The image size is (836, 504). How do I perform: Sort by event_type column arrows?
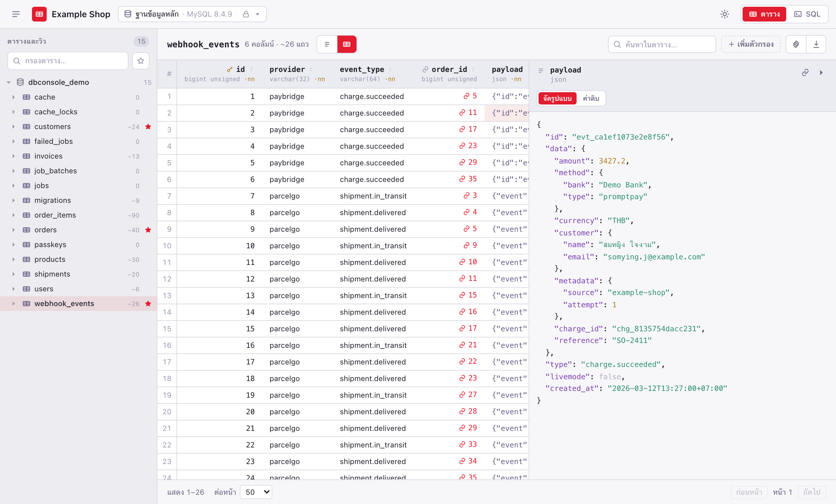390,69
